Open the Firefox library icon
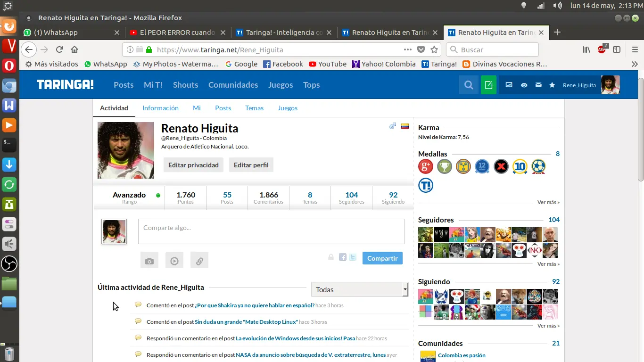The image size is (644, 362). pyautogui.click(x=586, y=49)
